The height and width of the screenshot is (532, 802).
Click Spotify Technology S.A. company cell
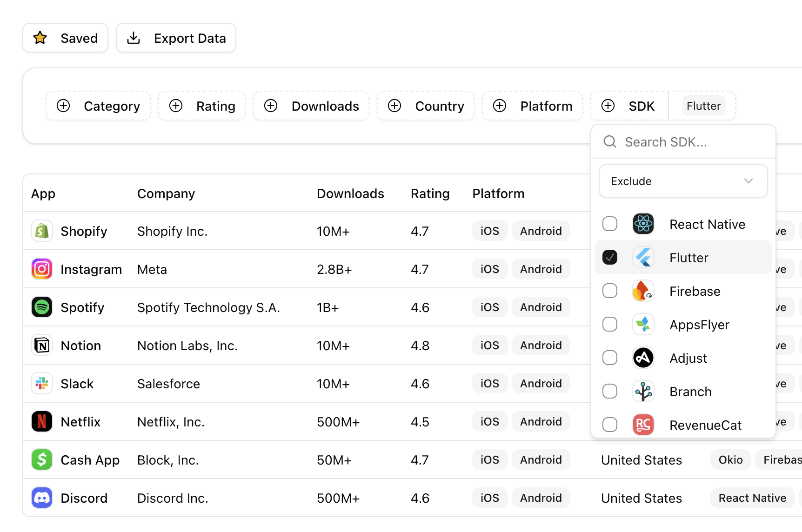click(208, 307)
